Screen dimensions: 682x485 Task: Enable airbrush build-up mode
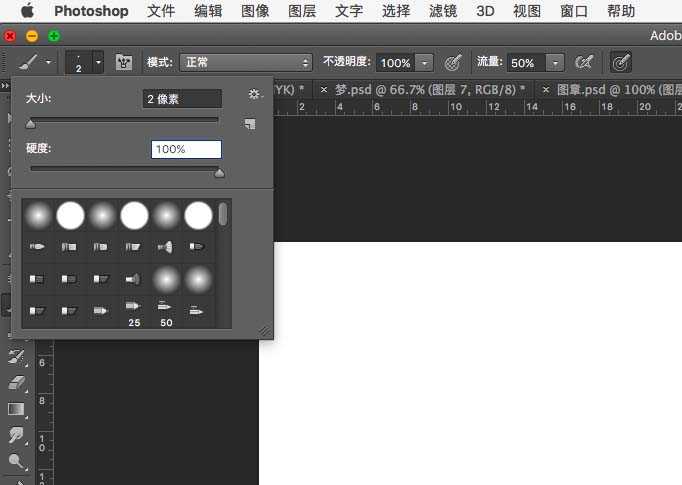[x=583, y=62]
